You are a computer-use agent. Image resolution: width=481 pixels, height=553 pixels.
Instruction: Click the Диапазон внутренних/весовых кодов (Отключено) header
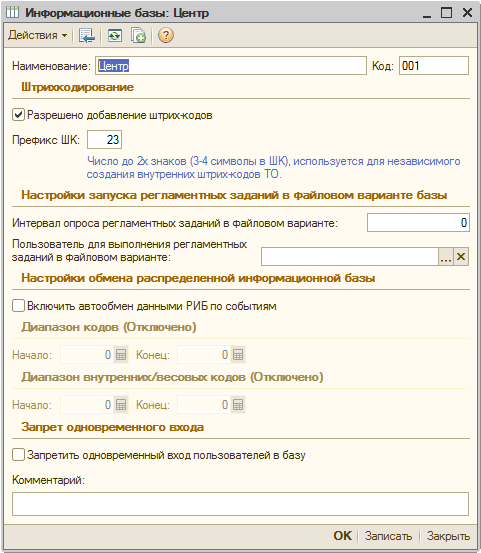pos(172,377)
